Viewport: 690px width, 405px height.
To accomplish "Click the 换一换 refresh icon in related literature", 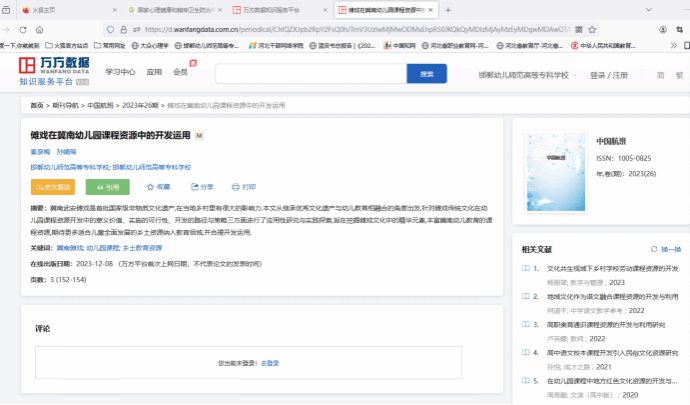I will (x=654, y=249).
